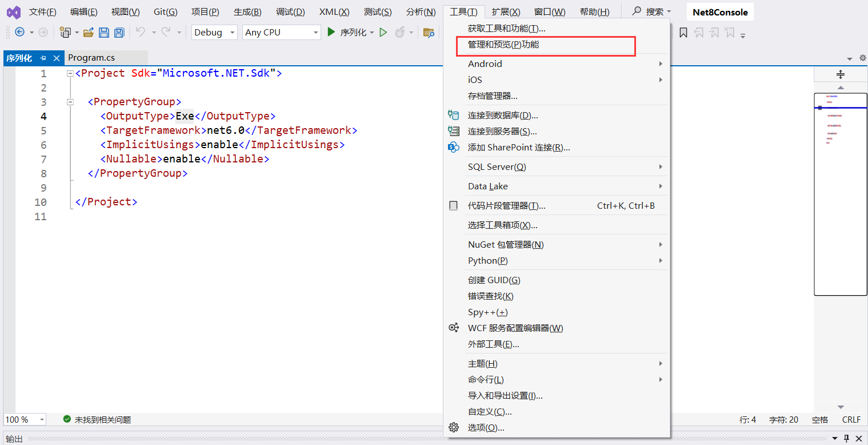Viewport: 868px width, 445px height.
Task: Click the 序列化 start debugging label
Action: [x=353, y=33]
